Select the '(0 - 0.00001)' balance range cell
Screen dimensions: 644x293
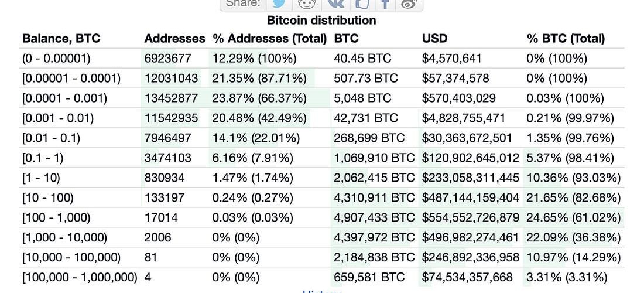click(x=56, y=59)
